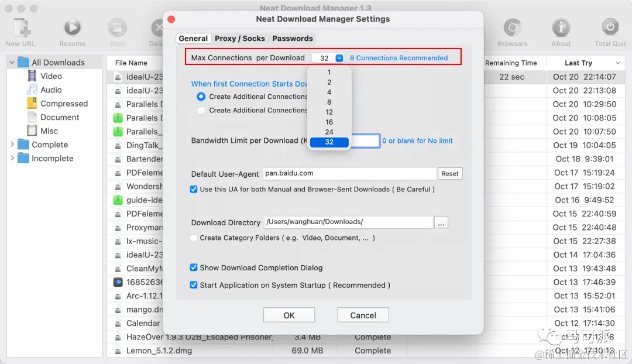Choose 12 connections from the list
The width and height of the screenshot is (632, 364).
[x=329, y=112]
